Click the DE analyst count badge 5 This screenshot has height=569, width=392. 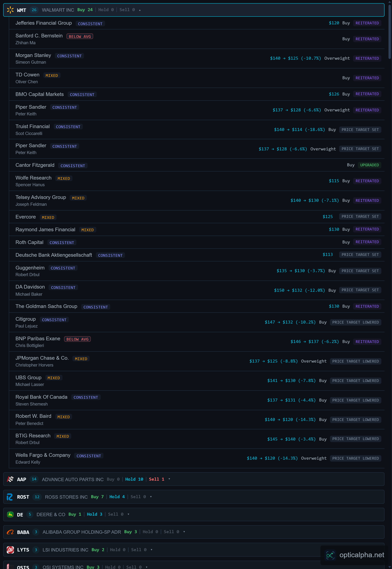30,514
